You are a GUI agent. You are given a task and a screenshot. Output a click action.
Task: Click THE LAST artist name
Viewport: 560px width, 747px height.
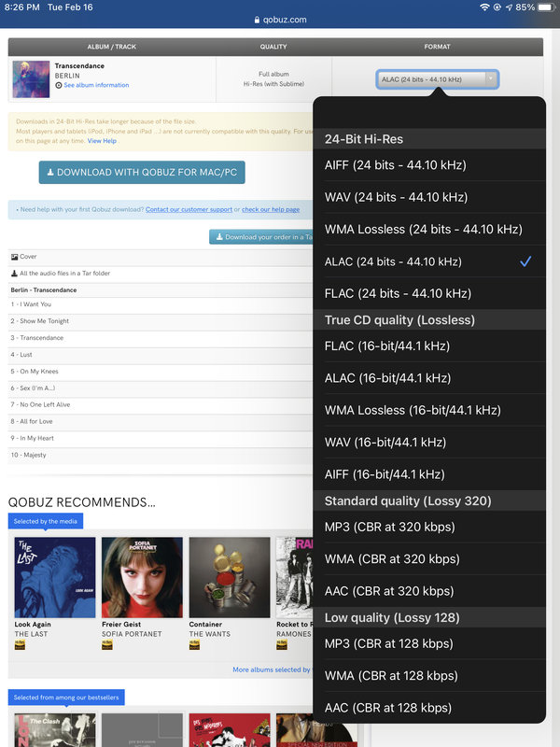tap(31, 634)
